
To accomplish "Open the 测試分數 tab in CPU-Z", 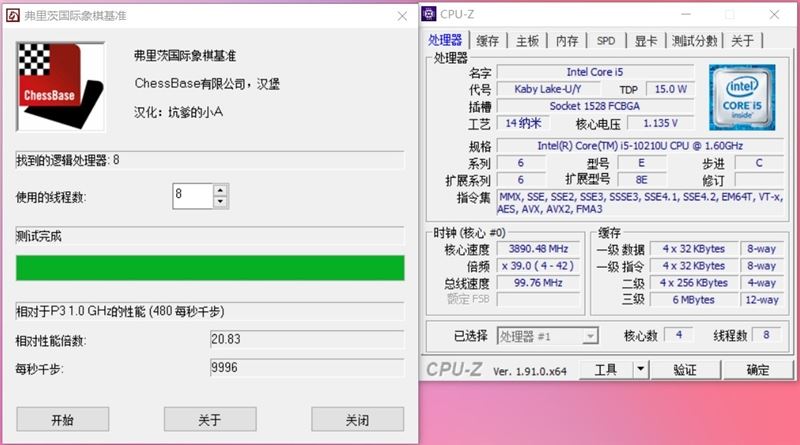I will point(694,41).
